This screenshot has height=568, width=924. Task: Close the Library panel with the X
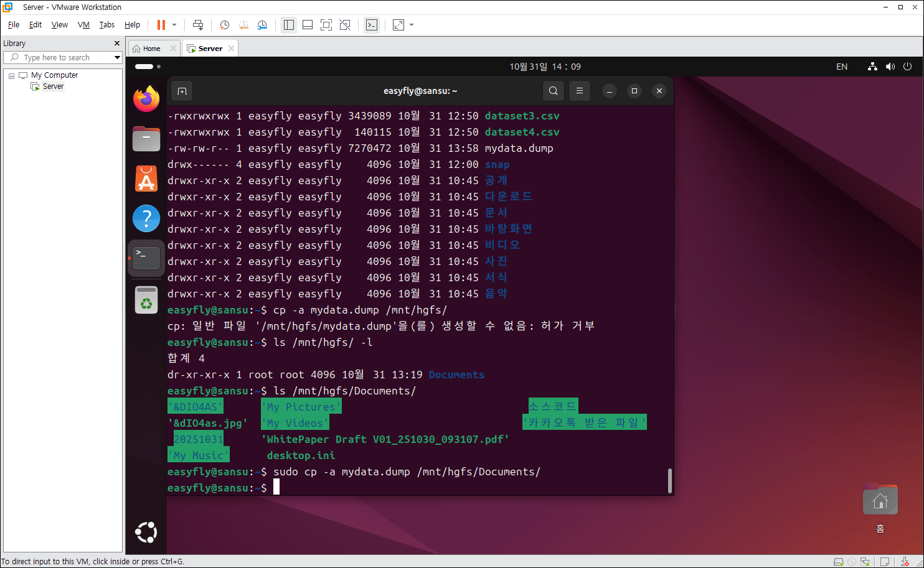click(x=117, y=44)
